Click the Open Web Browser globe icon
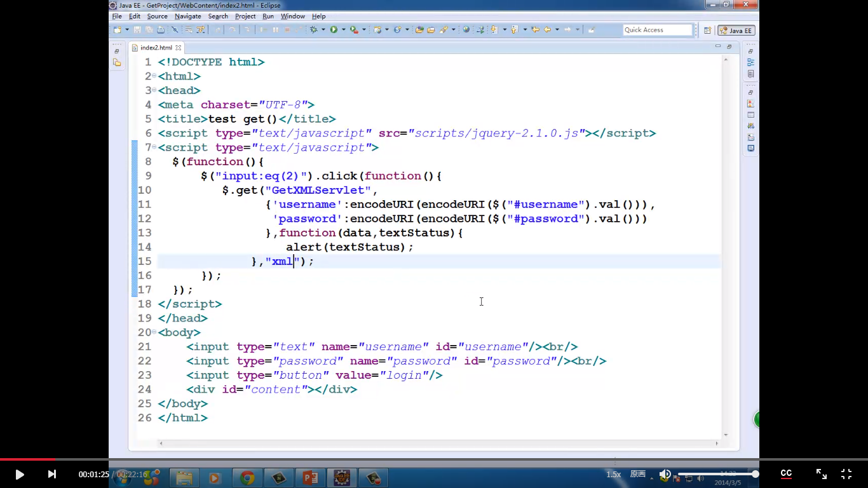 click(x=466, y=29)
